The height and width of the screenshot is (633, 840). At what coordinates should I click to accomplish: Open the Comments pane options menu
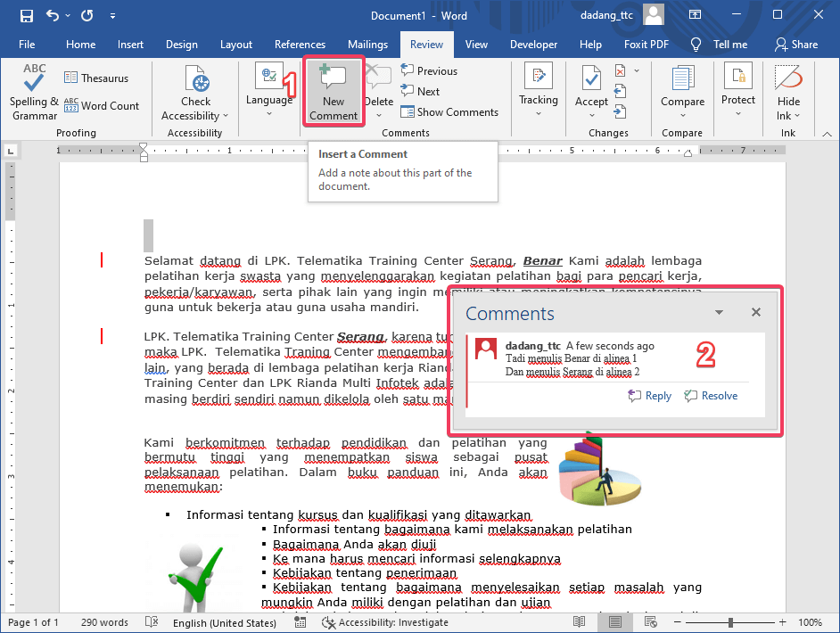click(x=719, y=312)
